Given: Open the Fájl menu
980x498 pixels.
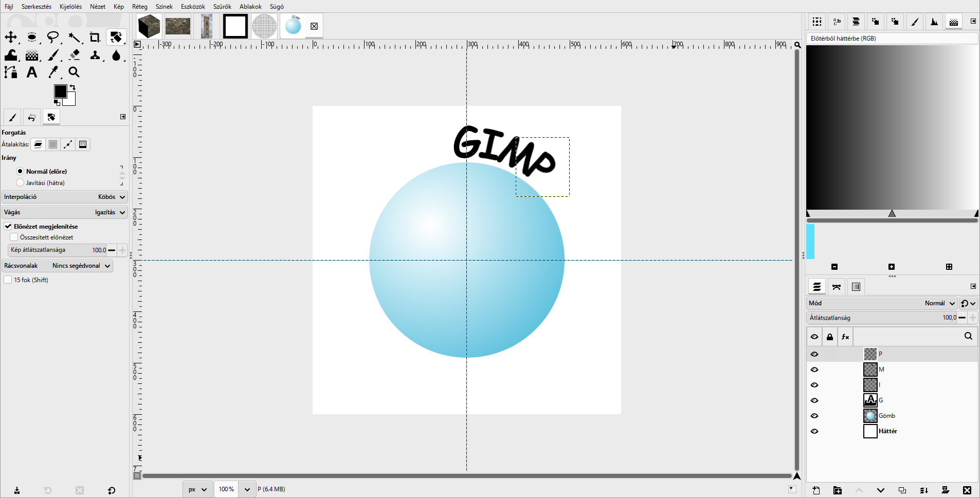Looking at the screenshot, I should click(x=9, y=7).
